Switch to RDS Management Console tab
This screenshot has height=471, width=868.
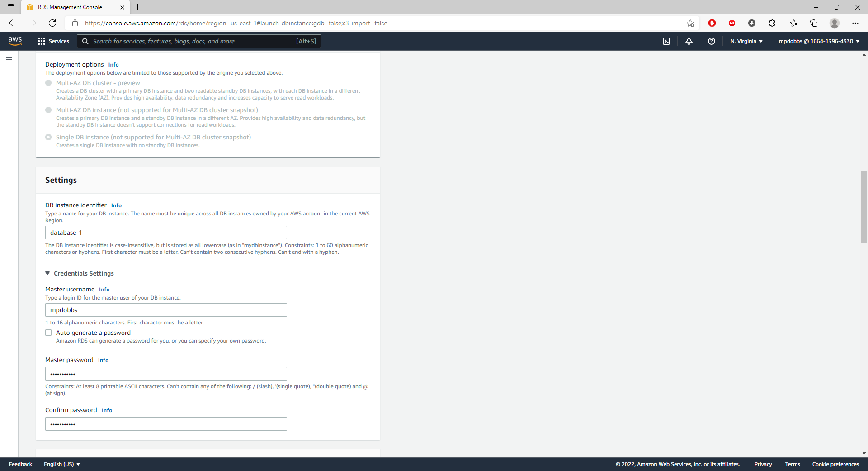click(70, 7)
